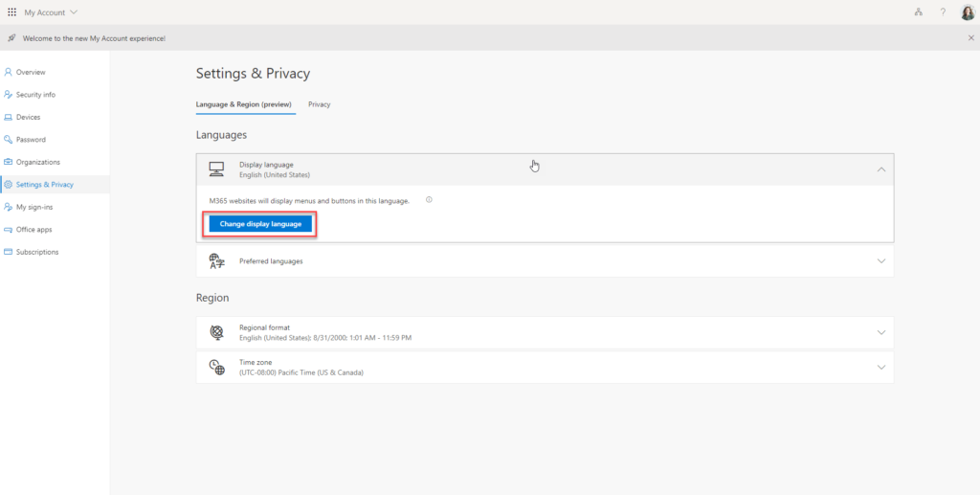
Task: Open the user profile avatar
Action: pos(967,12)
